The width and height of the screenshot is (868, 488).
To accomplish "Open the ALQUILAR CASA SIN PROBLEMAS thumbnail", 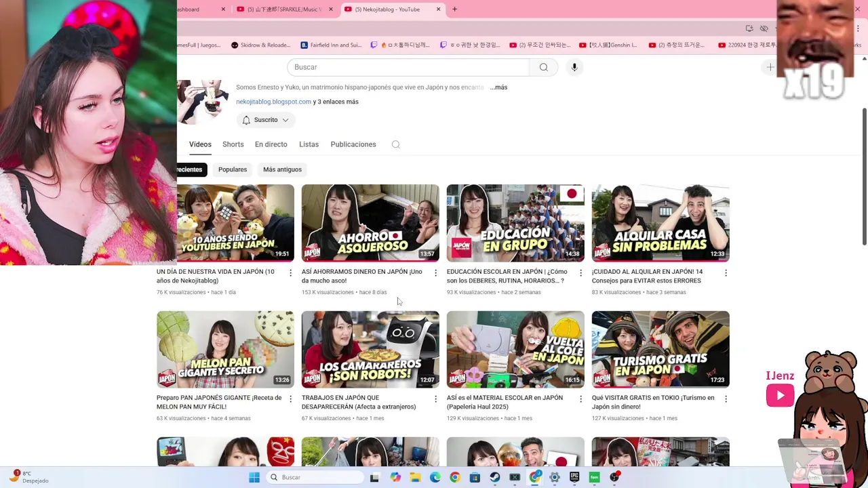I will tap(660, 223).
